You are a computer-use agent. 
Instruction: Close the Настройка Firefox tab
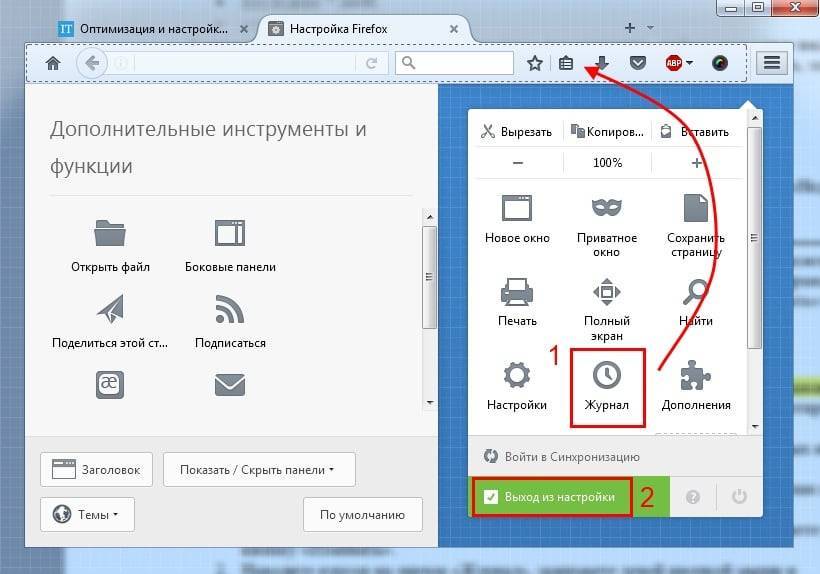[x=454, y=29]
